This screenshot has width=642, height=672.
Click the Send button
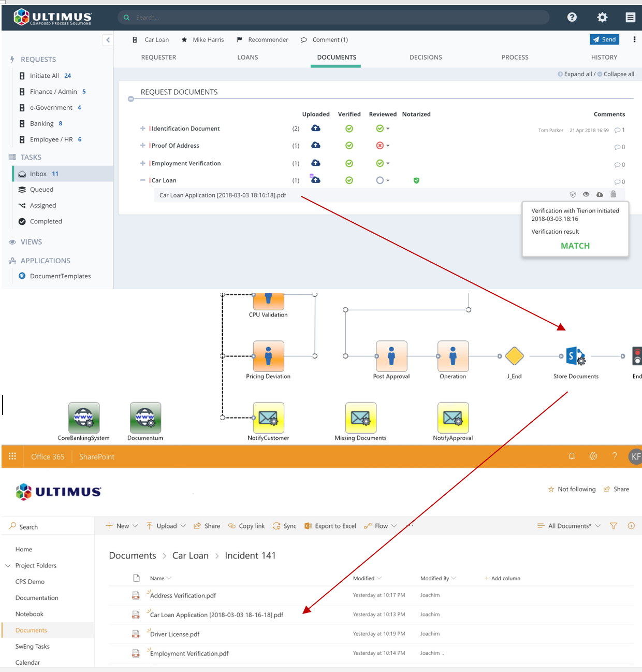point(604,39)
